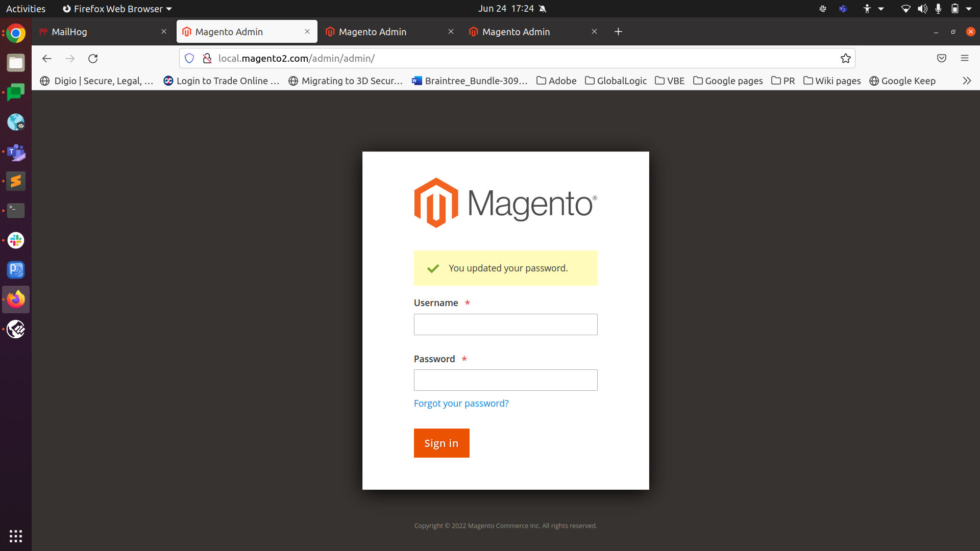Image resolution: width=980 pixels, height=551 pixels.
Task: Focus the Username input field
Action: pos(505,324)
